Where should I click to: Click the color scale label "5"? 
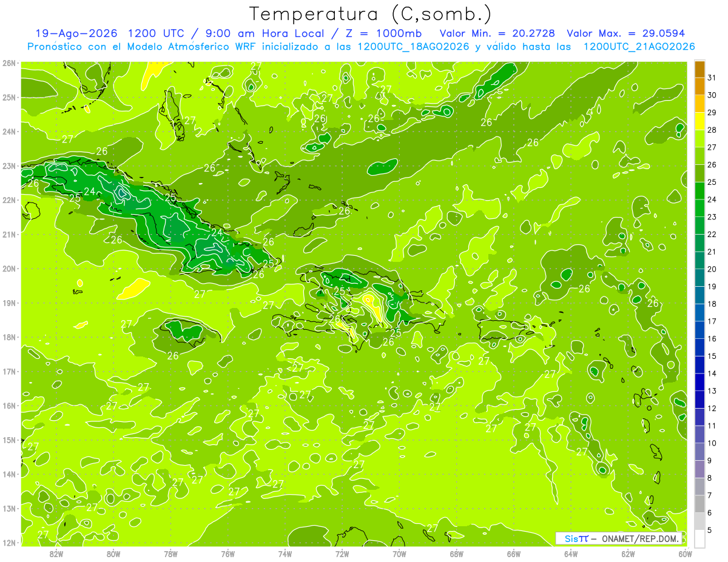[709, 530]
